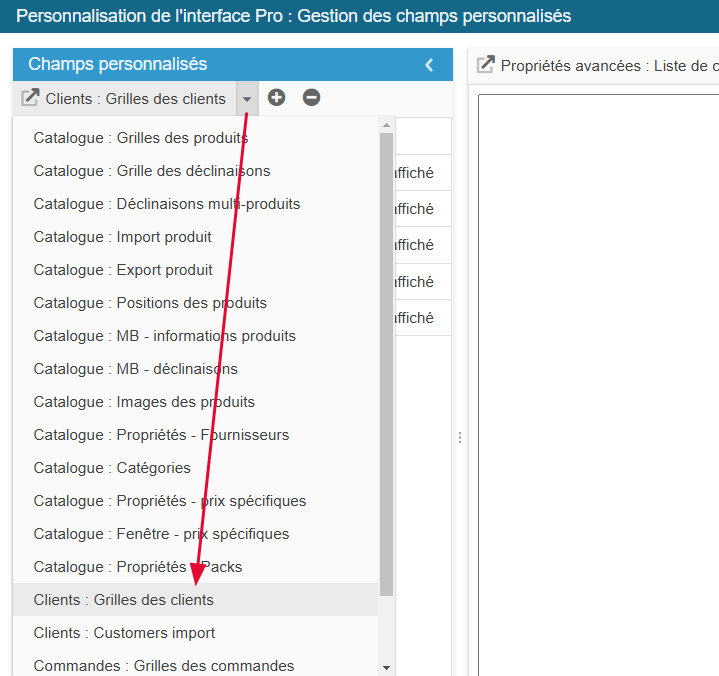The image size is (719, 676).
Task: Choose Catalogue : Déclinaisons multi-produits
Action: tap(166, 204)
